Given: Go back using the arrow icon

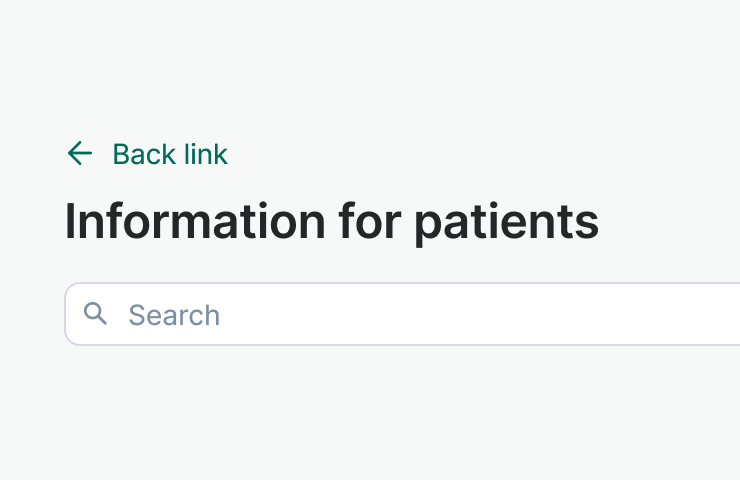Looking at the screenshot, I should pyautogui.click(x=79, y=153).
